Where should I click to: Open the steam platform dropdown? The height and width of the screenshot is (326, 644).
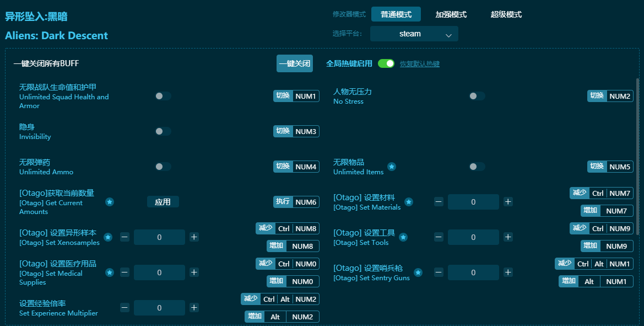pyautogui.click(x=414, y=34)
